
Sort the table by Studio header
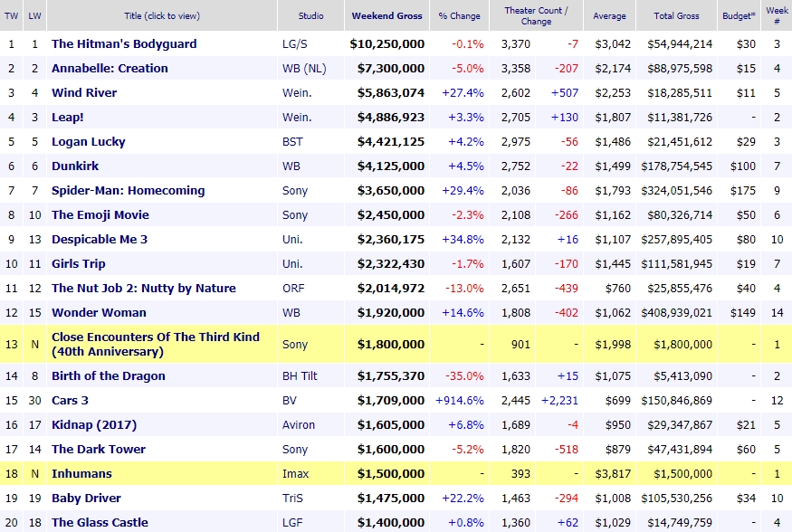coord(310,15)
